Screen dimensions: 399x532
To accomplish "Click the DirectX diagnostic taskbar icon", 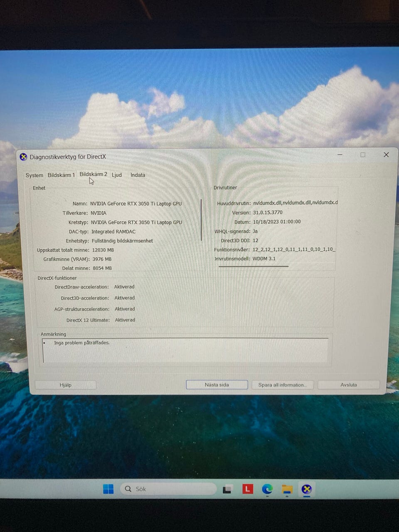I will click(x=307, y=489).
